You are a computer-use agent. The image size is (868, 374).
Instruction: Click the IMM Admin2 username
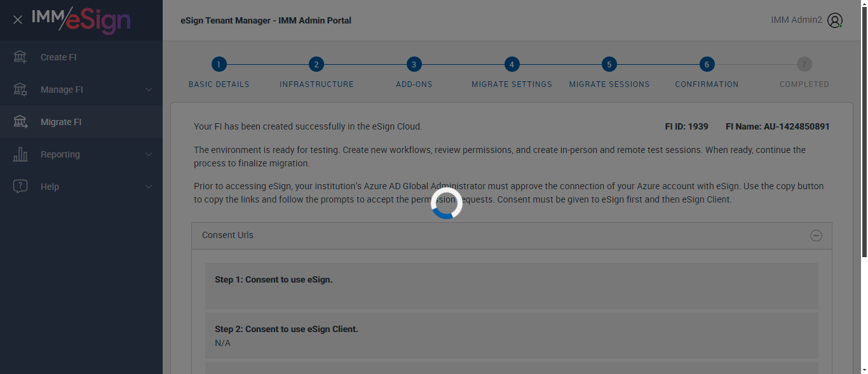(796, 20)
